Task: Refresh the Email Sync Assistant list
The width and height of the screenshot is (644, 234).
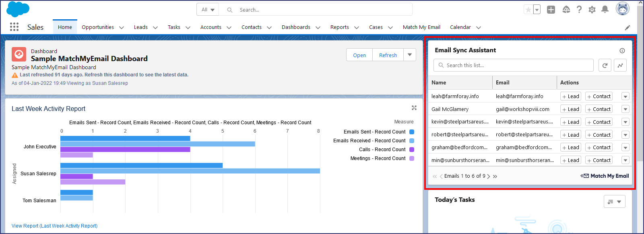Action: pos(605,65)
